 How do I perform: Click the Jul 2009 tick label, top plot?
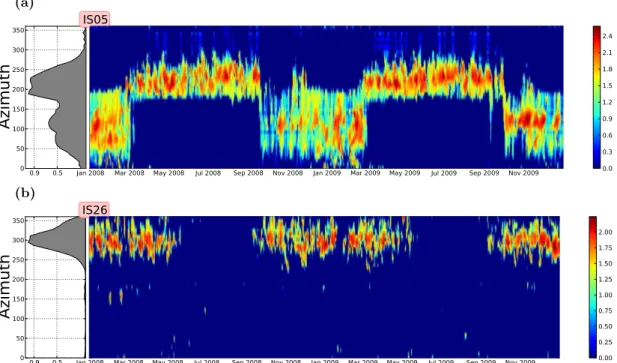(444, 173)
